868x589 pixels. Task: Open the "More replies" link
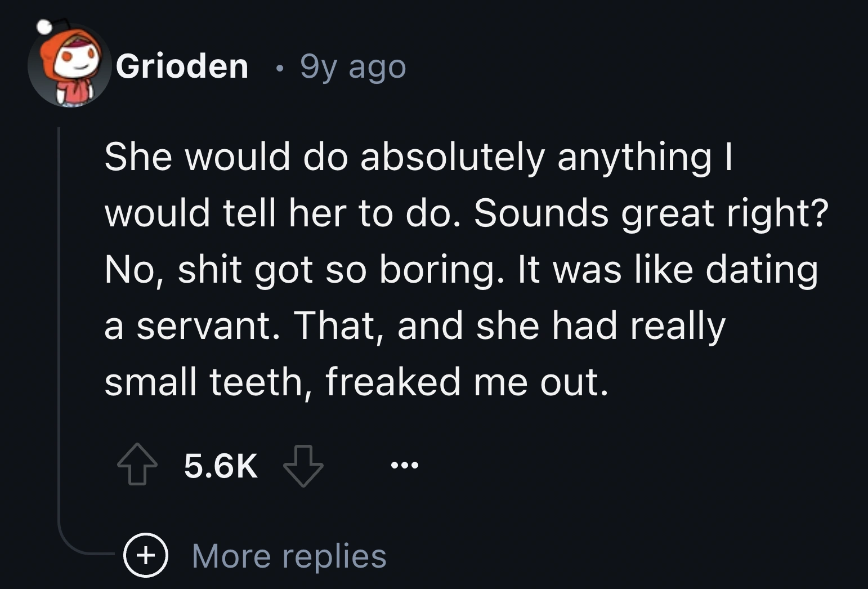[x=289, y=556]
